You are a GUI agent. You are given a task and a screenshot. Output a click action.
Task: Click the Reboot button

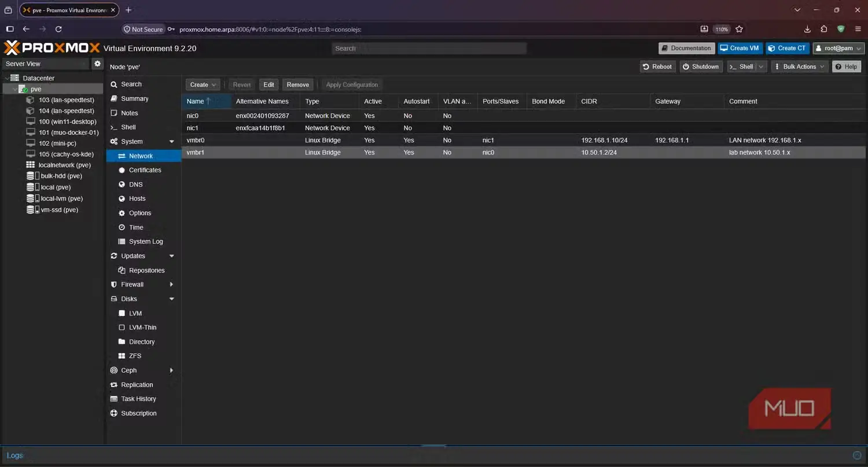(657, 67)
